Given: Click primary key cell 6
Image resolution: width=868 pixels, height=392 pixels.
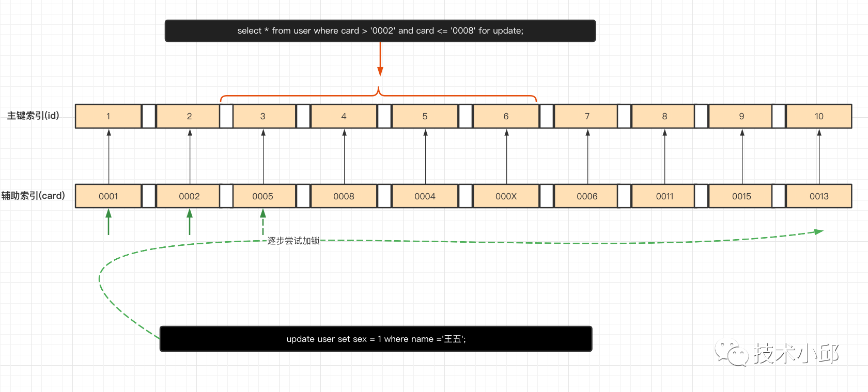Looking at the screenshot, I should 506,116.
